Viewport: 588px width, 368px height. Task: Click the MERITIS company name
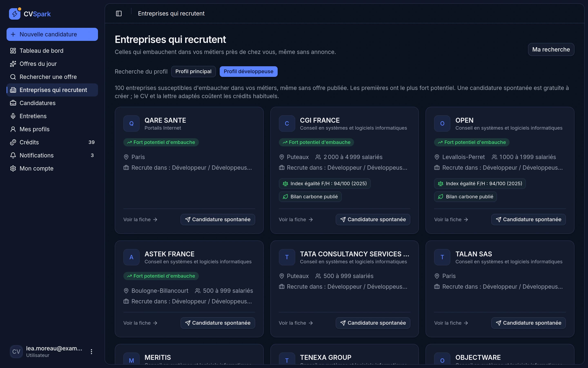[158, 357]
